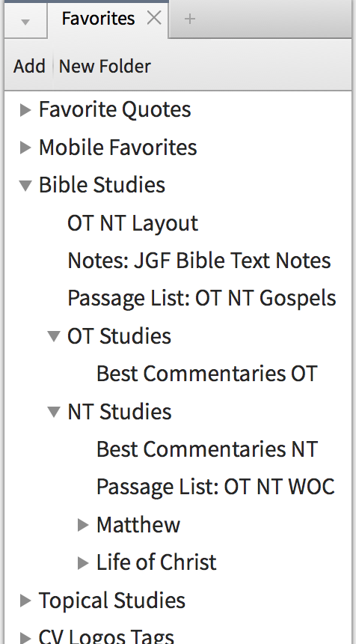Collapse the Bible Studies folder
356x644 pixels.
click(25, 185)
